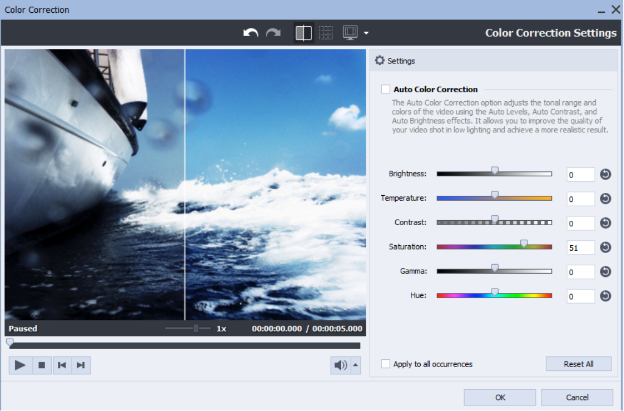Click the playback speed slider handle
The height and width of the screenshot is (411, 624).
[x=196, y=328]
